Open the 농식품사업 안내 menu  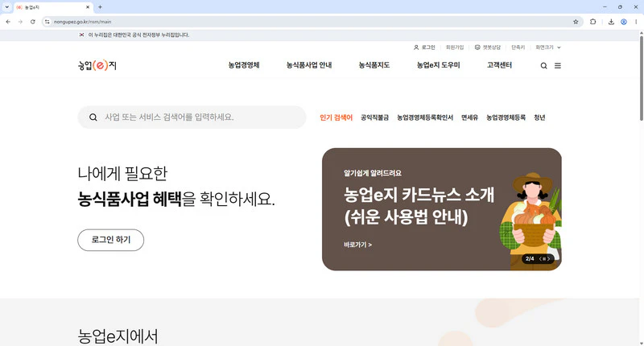pos(309,65)
